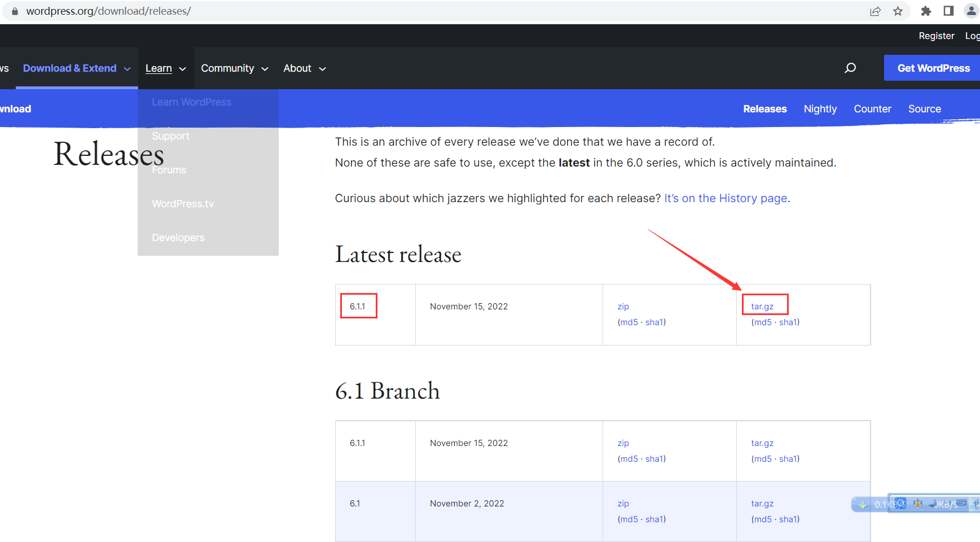Click version 6.1.1 in the 6.1 Branch table
The width and height of the screenshot is (980, 542).
358,443
